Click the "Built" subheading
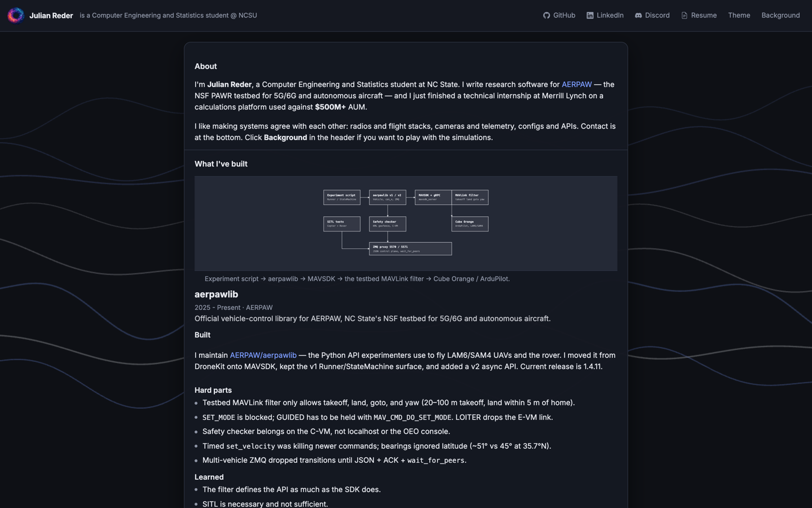Screen dimensions: 812x508 tap(202, 335)
